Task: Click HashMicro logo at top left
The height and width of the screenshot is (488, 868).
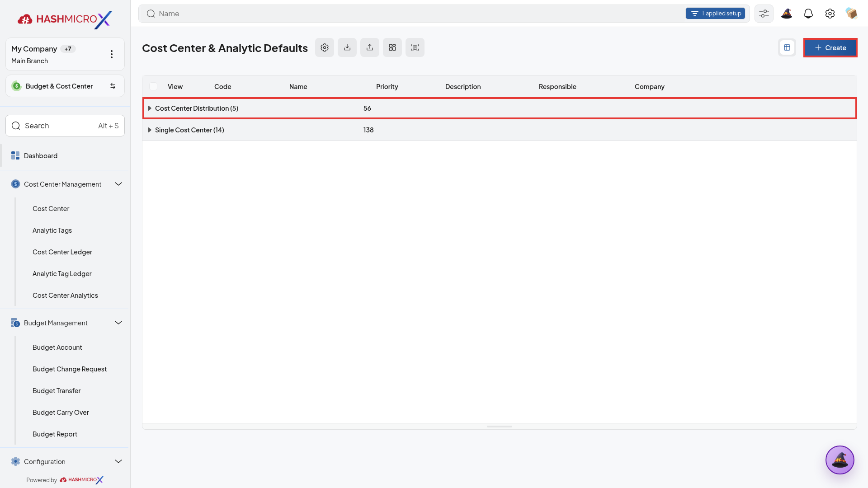Action: (65, 19)
